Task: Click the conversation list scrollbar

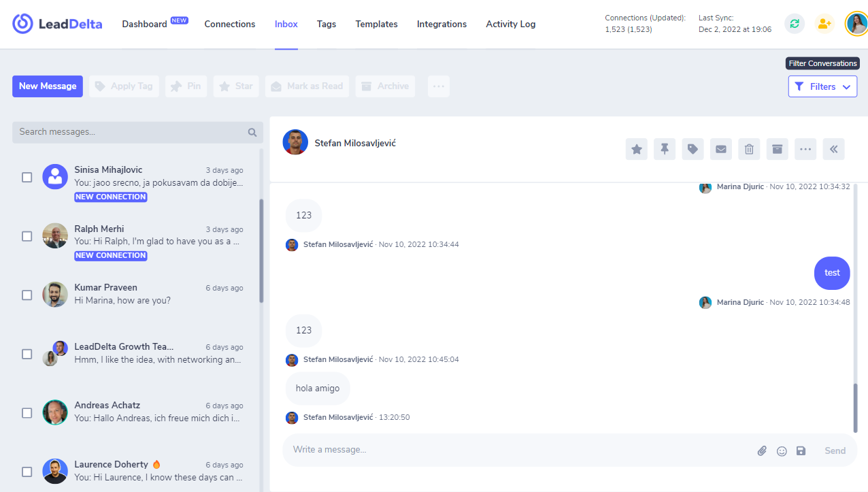Action: click(x=261, y=250)
